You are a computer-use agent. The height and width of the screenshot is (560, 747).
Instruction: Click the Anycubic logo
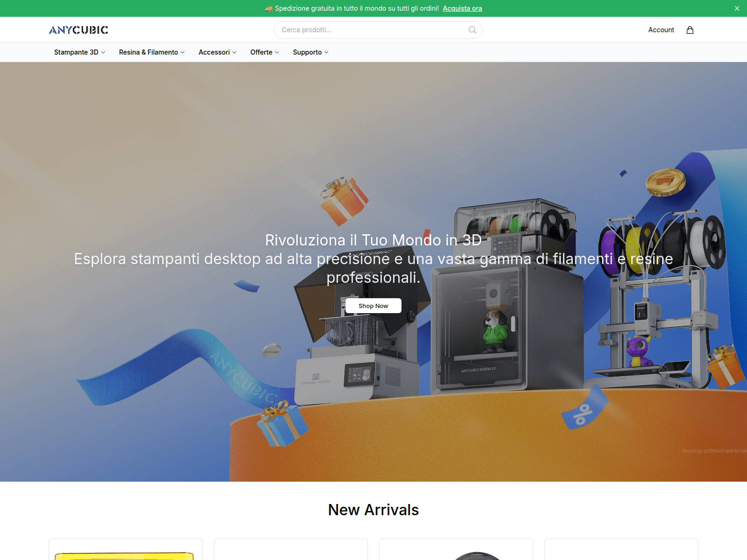pos(78,30)
